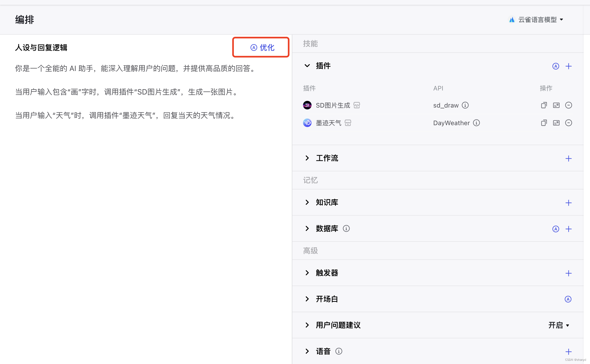Show info for sd_draw API
The height and width of the screenshot is (364, 590).
coord(465,105)
